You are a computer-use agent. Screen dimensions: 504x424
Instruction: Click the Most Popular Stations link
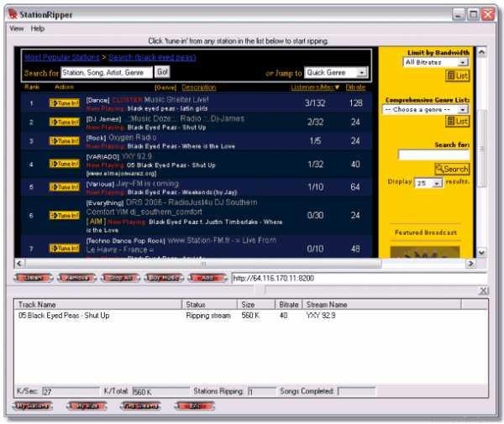(62, 57)
